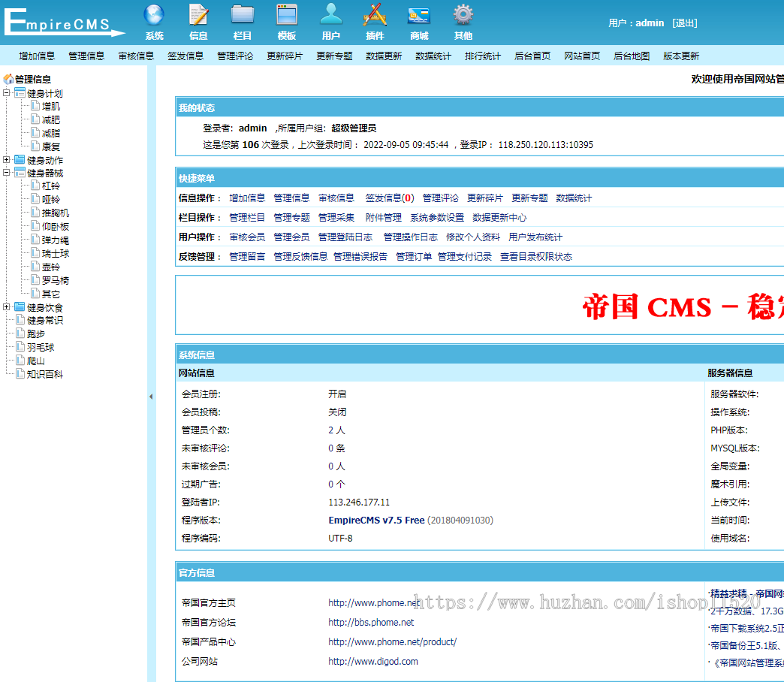Click the 管理信息 home icon in sidebar
784x682 pixels.
(8, 79)
